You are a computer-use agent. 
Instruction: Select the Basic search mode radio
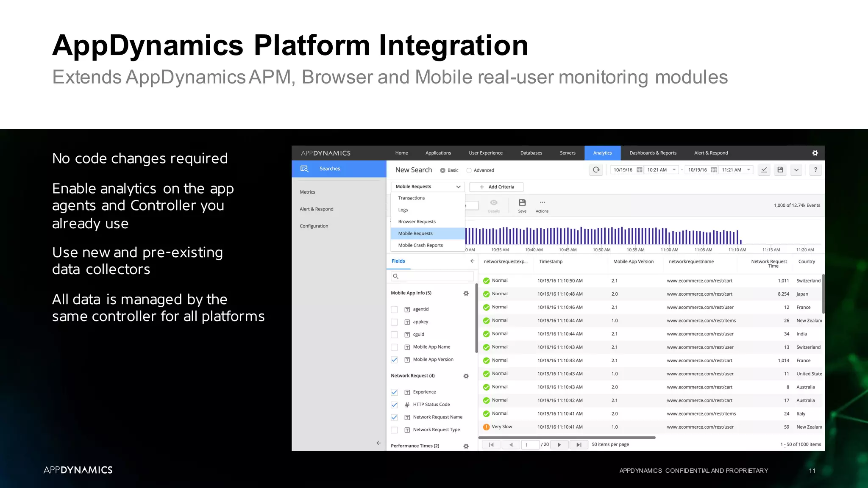(x=442, y=170)
